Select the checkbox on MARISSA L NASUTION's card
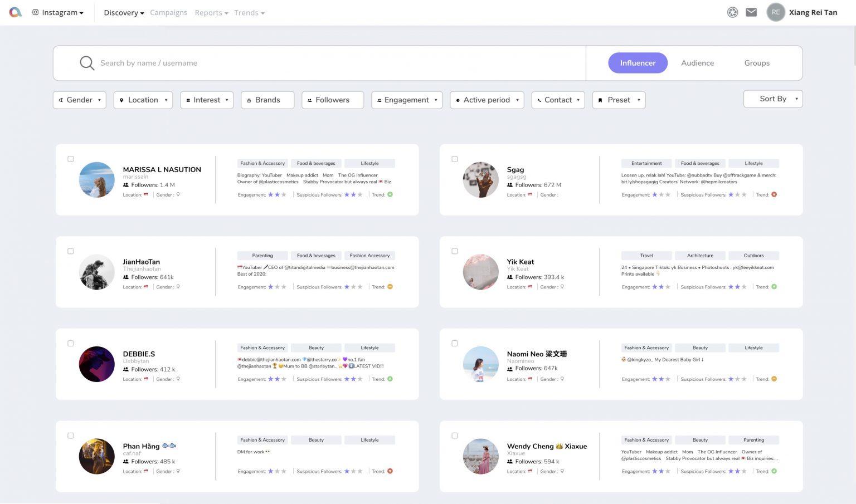The height and width of the screenshot is (504, 856). pyautogui.click(x=71, y=159)
